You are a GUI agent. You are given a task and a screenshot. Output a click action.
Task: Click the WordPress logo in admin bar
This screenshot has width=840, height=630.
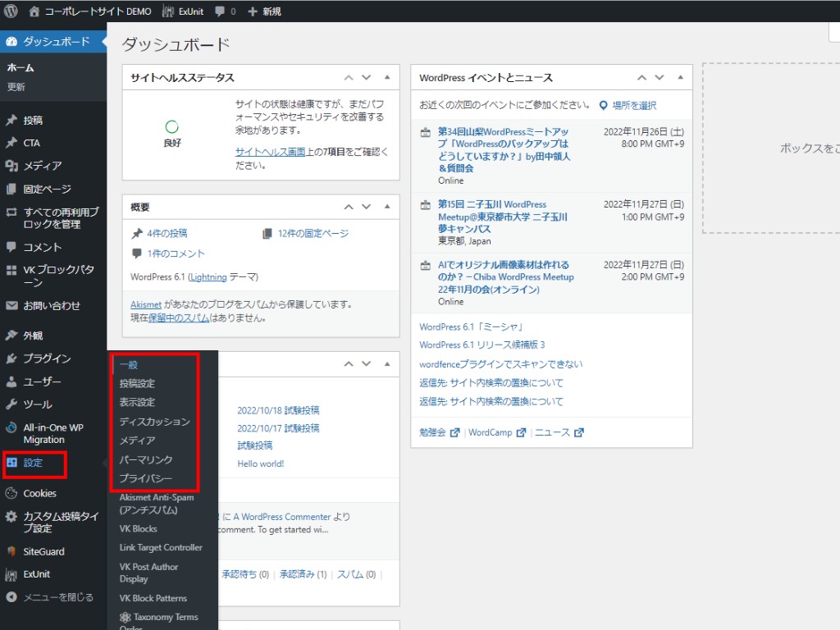[x=11, y=11]
